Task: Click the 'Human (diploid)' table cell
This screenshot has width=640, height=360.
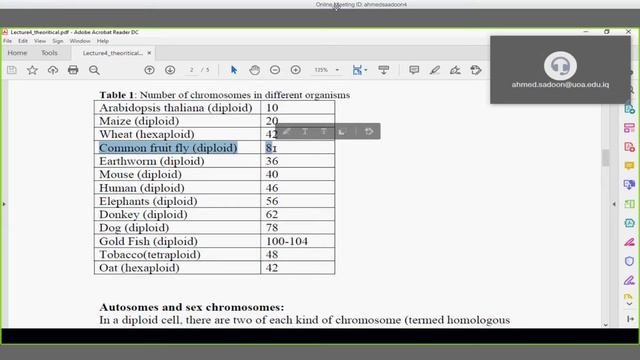Action: (x=177, y=188)
